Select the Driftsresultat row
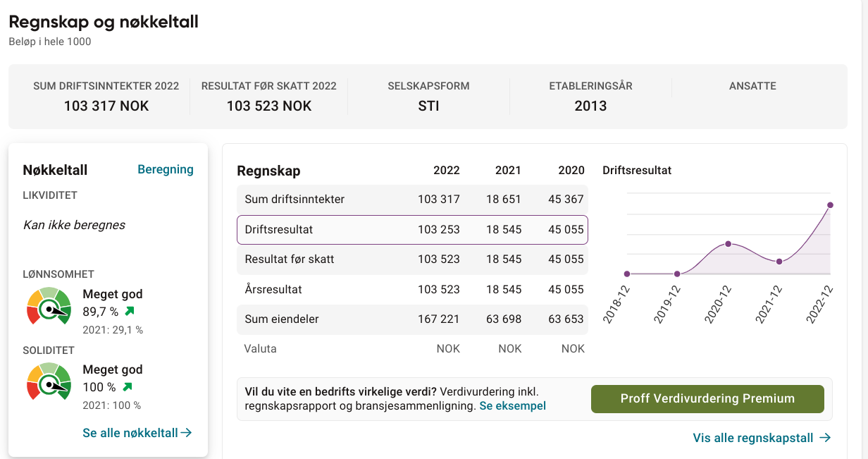The height and width of the screenshot is (459, 868). coord(412,230)
